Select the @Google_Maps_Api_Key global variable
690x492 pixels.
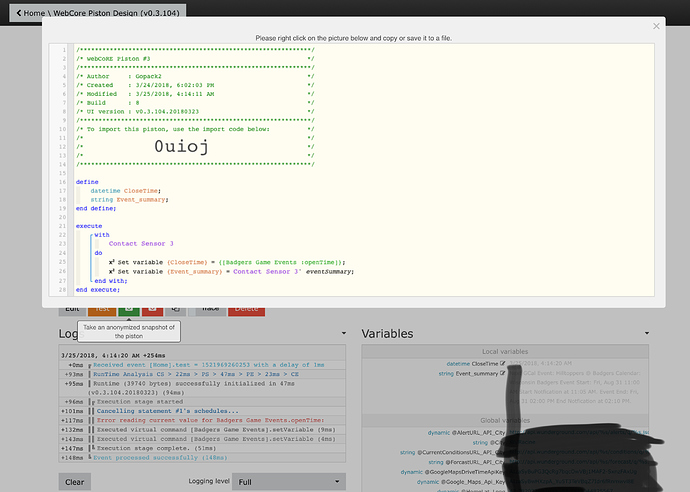[x=473, y=482]
